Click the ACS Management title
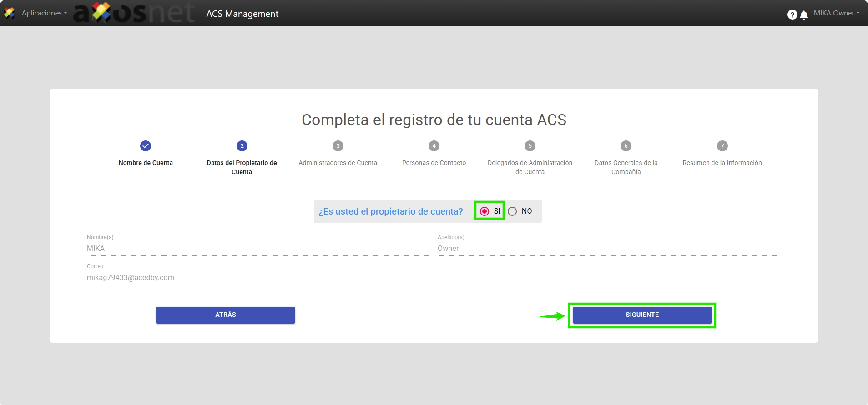The image size is (868, 405). [x=242, y=14]
